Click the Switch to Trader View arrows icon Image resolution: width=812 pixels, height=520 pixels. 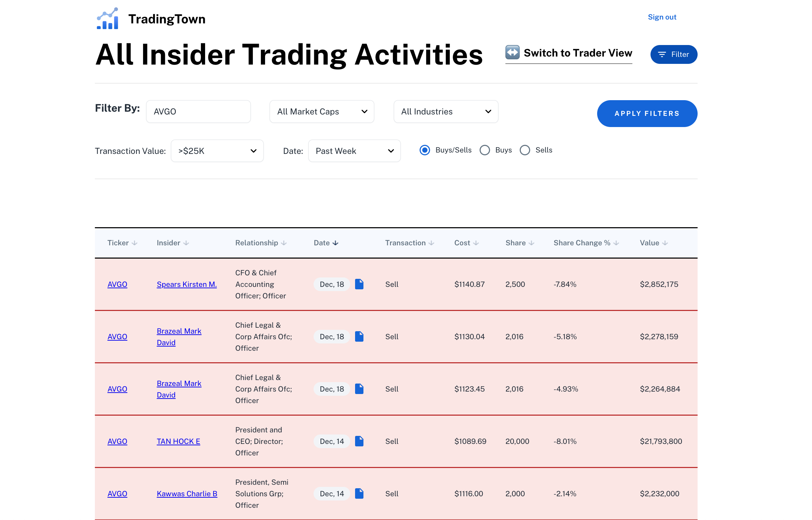point(512,52)
